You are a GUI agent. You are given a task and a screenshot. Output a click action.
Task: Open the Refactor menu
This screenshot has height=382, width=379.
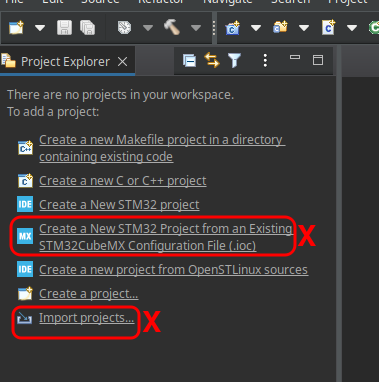click(x=161, y=2)
